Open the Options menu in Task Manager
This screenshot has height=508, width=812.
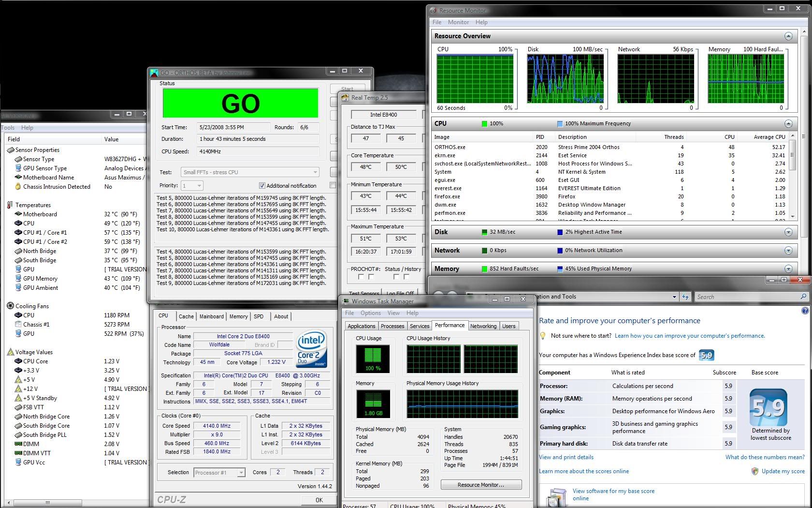(x=370, y=313)
